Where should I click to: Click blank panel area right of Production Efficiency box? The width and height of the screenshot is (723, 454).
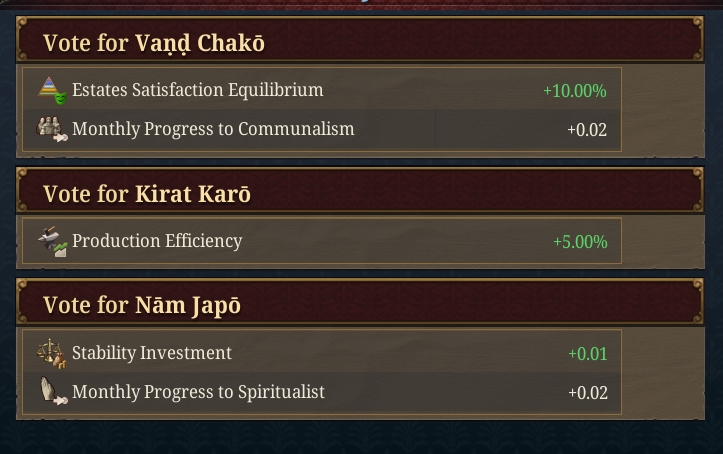pos(663,241)
